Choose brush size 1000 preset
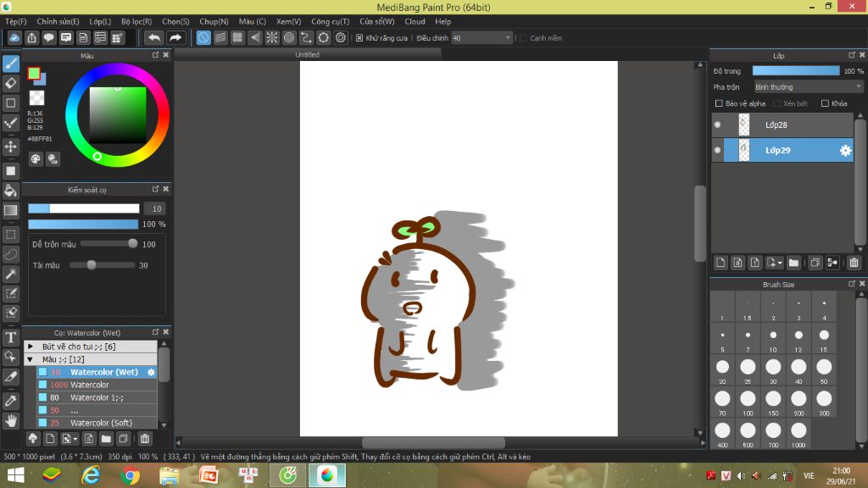This screenshot has height=488, width=868. 798,433
